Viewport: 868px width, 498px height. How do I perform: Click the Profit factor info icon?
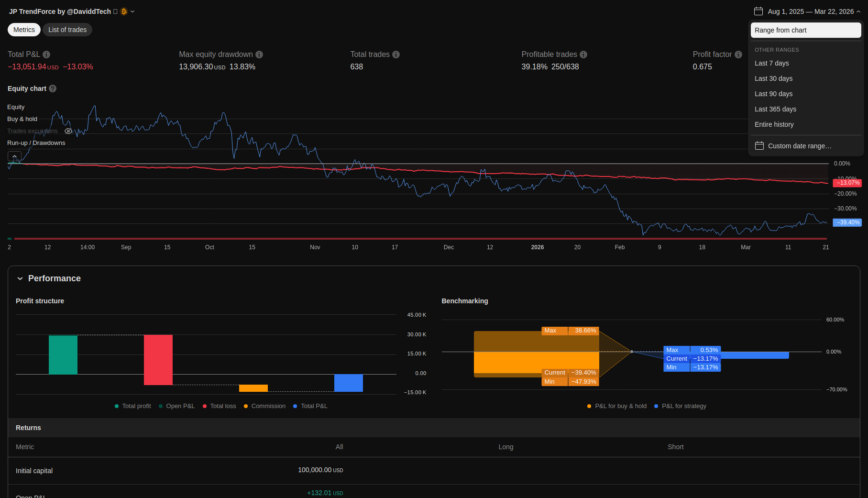tap(738, 55)
